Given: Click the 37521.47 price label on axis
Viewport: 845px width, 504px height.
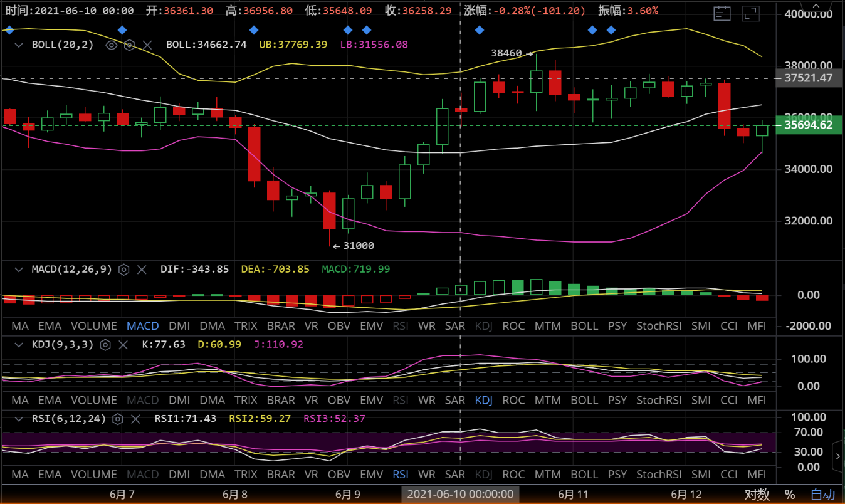Looking at the screenshot, I should [808, 78].
